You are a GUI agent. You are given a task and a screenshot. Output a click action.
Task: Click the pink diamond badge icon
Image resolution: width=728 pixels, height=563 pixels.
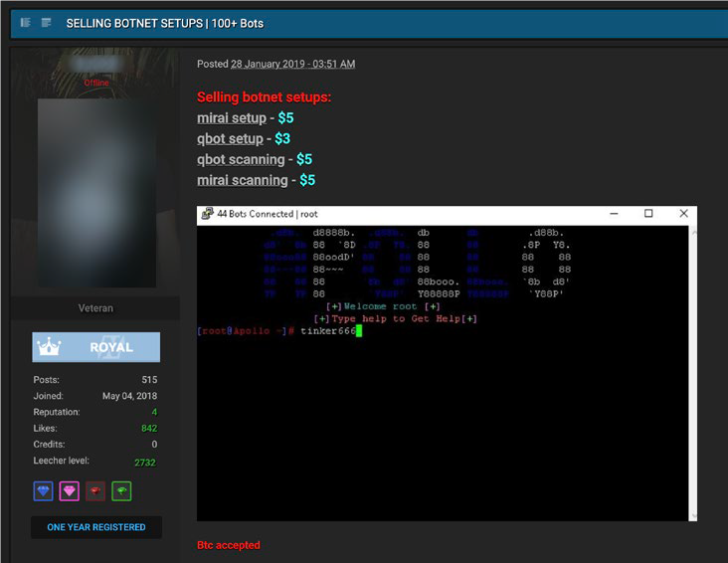click(69, 491)
